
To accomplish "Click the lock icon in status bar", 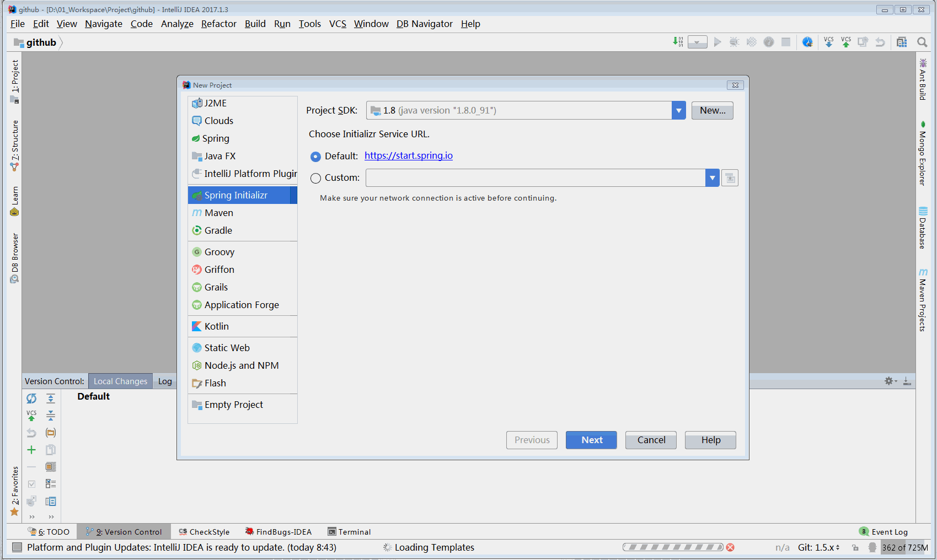I will [855, 547].
